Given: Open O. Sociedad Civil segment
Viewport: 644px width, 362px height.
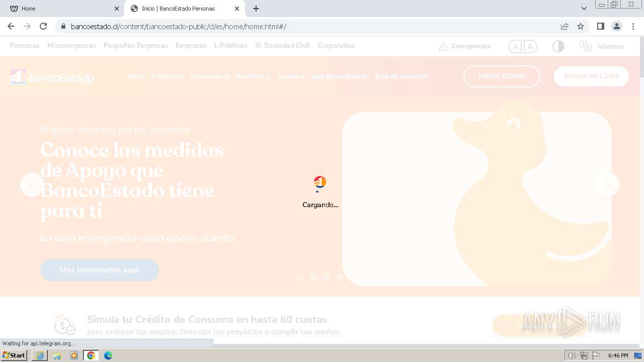Looking at the screenshot, I should click(x=282, y=45).
